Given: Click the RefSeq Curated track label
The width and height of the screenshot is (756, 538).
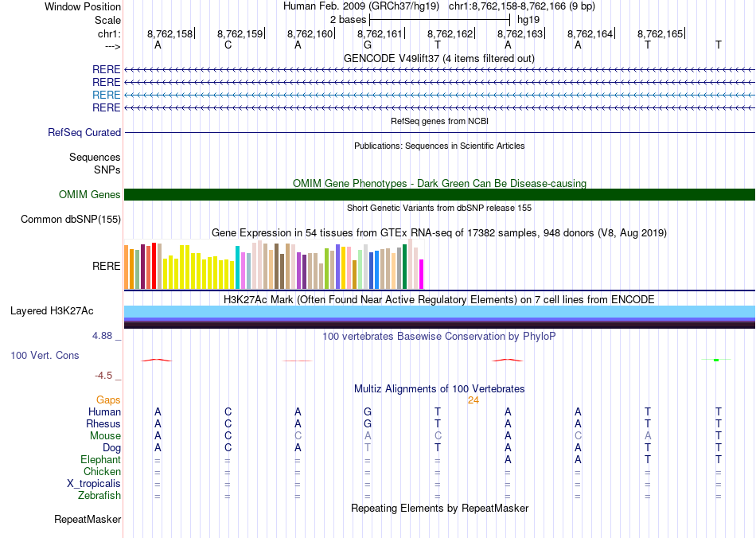Looking at the screenshot, I should [x=84, y=133].
